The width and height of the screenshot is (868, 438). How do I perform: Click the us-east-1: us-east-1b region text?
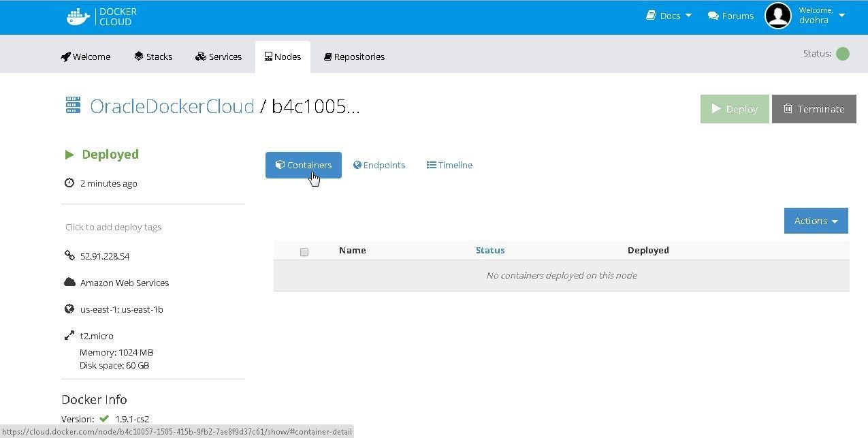tap(122, 309)
